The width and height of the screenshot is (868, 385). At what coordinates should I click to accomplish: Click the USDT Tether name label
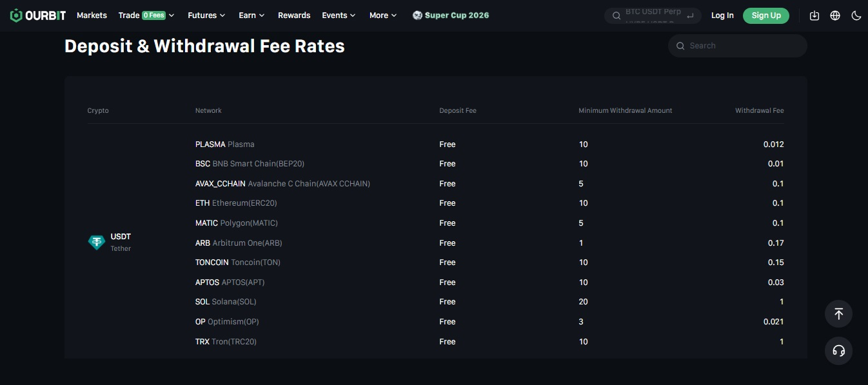click(121, 242)
